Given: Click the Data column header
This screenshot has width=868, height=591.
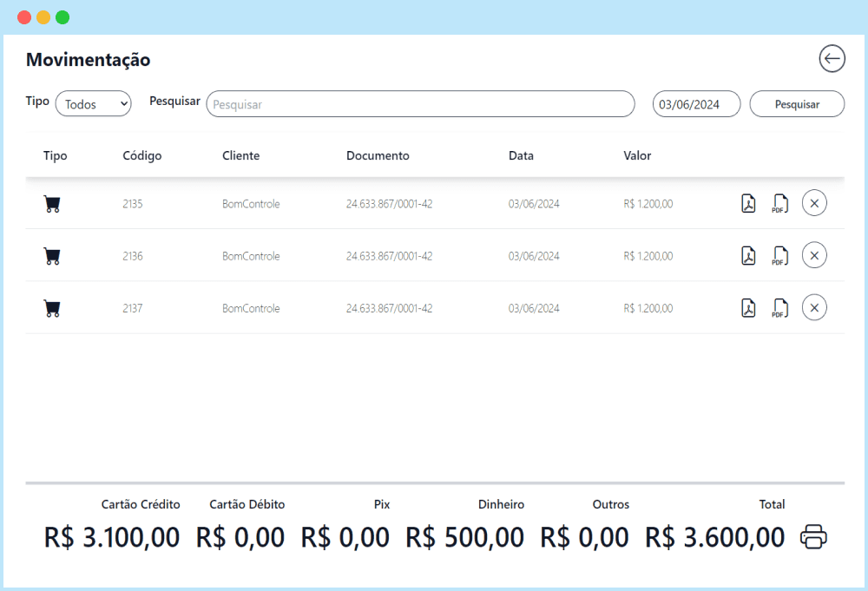Looking at the screenshot, I should pos(521,155).
